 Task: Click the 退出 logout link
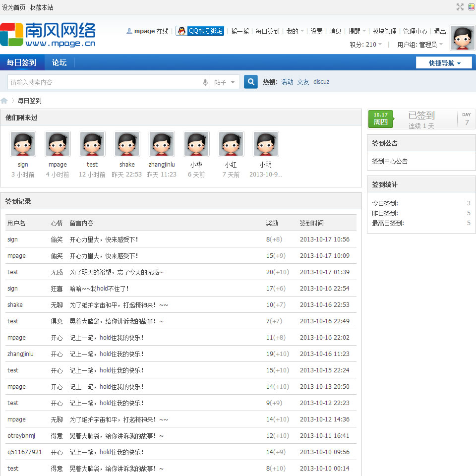(440, 31)
